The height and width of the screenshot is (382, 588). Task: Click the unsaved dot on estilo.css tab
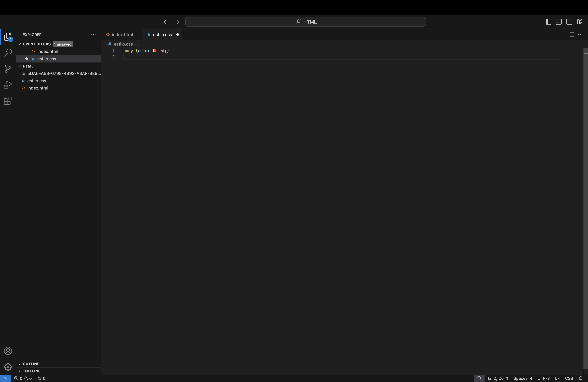coord(177,35)
